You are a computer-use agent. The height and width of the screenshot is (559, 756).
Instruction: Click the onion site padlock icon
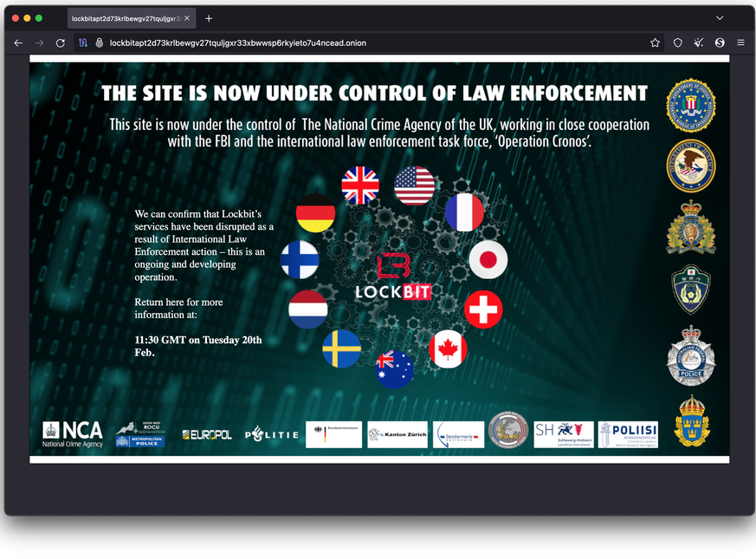(100, 43)
